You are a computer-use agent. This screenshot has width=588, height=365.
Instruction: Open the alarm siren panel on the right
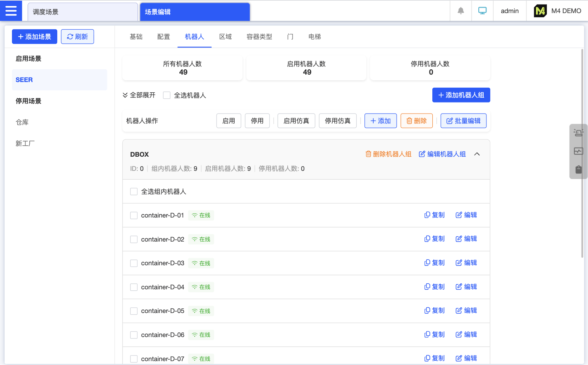[x=578, y=133]
